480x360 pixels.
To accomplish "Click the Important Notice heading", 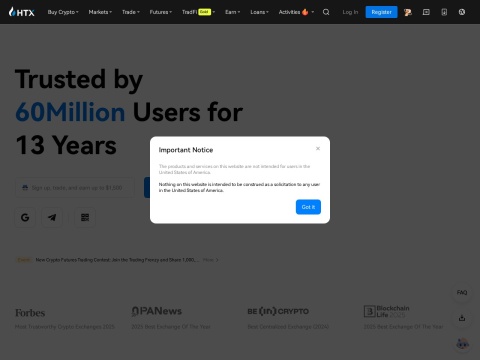I will tap(186, 150).
